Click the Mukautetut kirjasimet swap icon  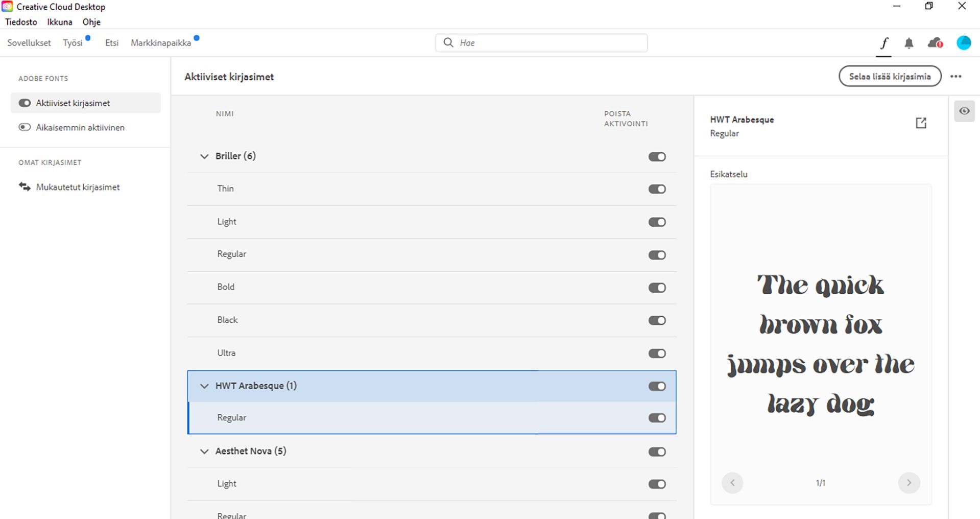[x=25, y=187]
